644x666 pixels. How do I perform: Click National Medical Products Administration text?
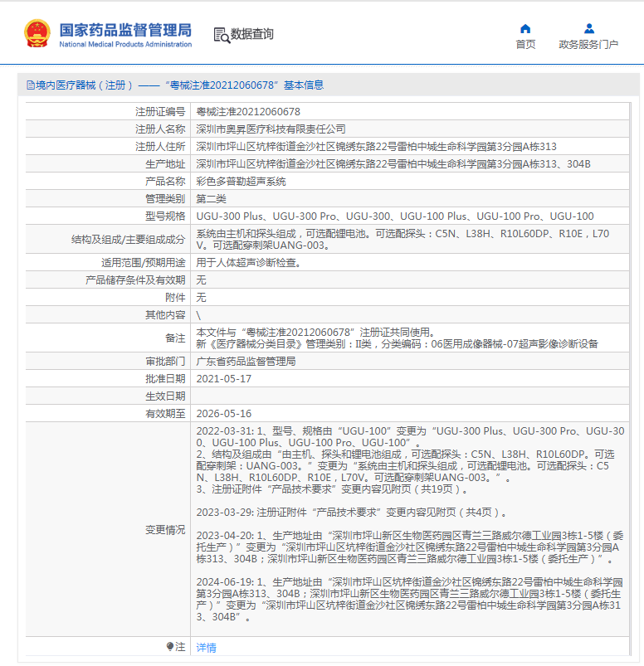(125, 44)
